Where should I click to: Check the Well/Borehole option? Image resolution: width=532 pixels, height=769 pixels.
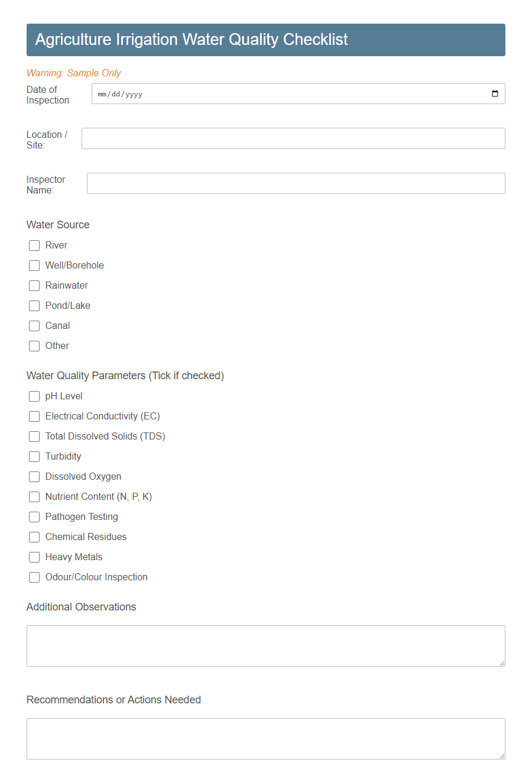(x=34, y=265)
